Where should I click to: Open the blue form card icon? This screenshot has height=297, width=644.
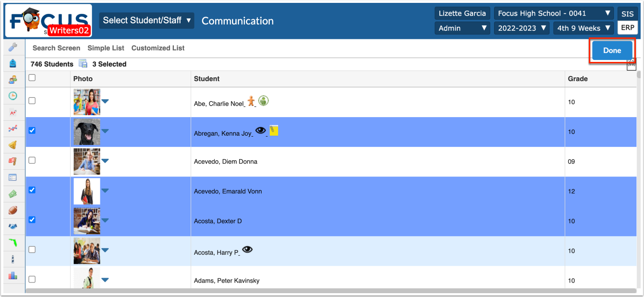click(13, 178)
